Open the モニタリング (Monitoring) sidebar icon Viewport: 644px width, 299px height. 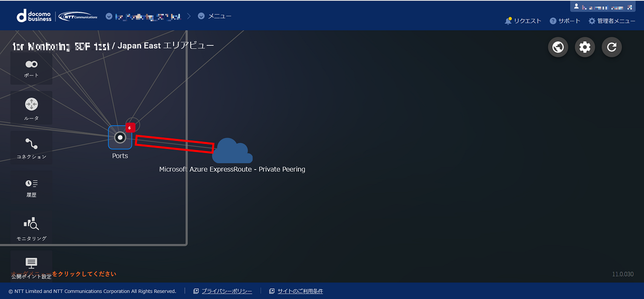tap(31, 227)
